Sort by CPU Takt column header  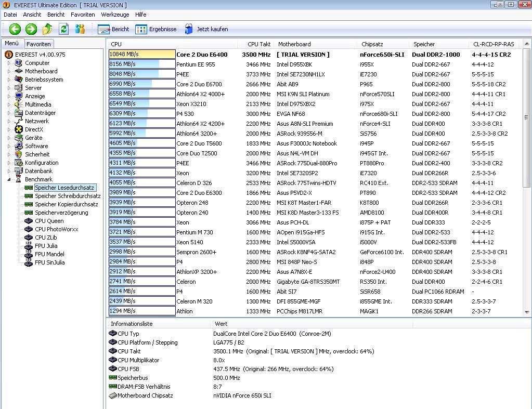(x=255, y=44)
